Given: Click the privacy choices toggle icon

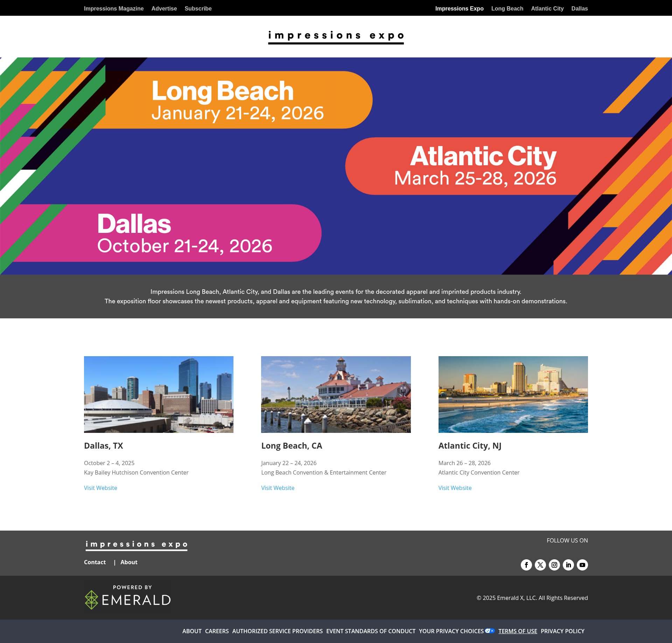Looking at the screenshot, I should [490, 631].
